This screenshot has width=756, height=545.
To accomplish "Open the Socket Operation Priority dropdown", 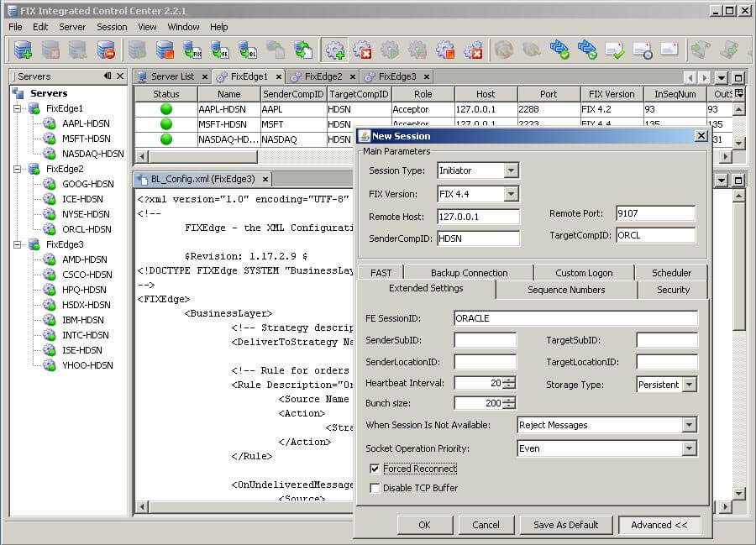I will [x=690, y=448].
